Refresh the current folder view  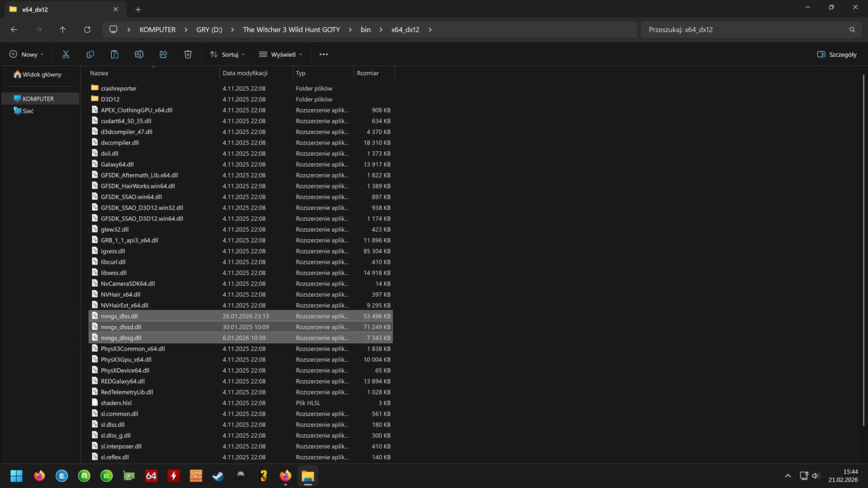tap(87, 30)
